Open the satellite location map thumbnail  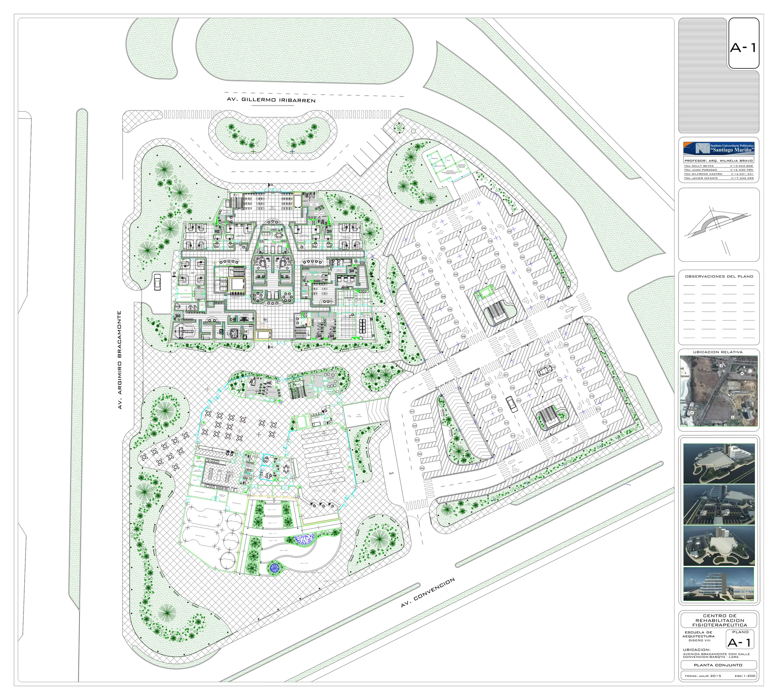pyautogui.click(x=718, y=391)
